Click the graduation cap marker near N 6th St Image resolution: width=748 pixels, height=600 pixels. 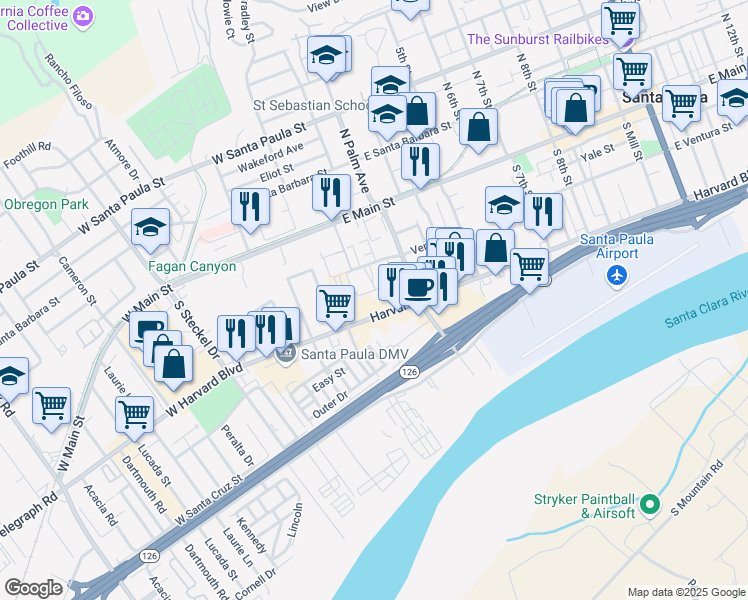(387, 114)
